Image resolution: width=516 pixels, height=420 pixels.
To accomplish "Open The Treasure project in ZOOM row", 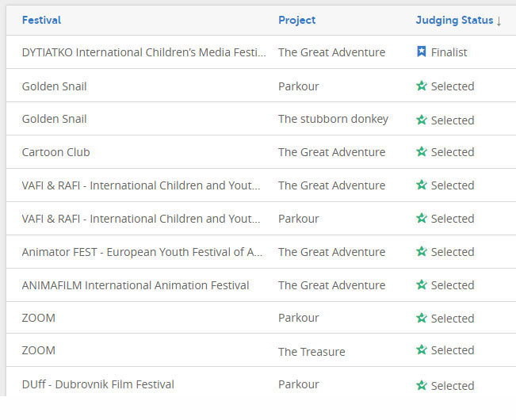I will (312, 352).
